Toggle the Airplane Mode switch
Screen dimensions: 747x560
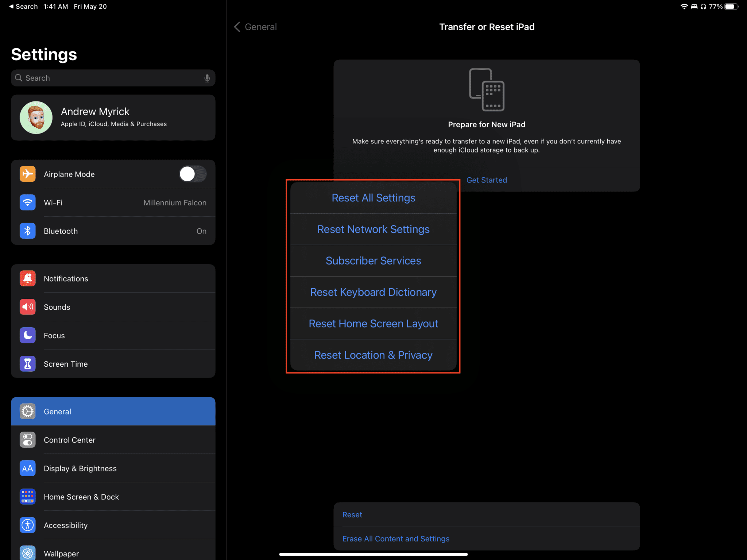click(x=193, y=174)
